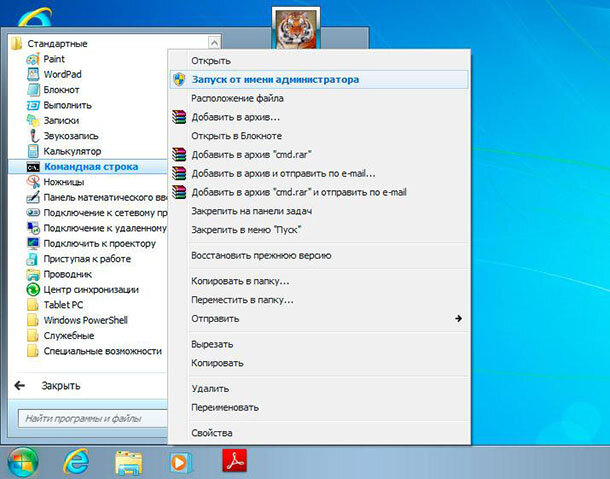610x479 pixels.
Task: Click the Подключить к проектору icon
Action: 33,244
